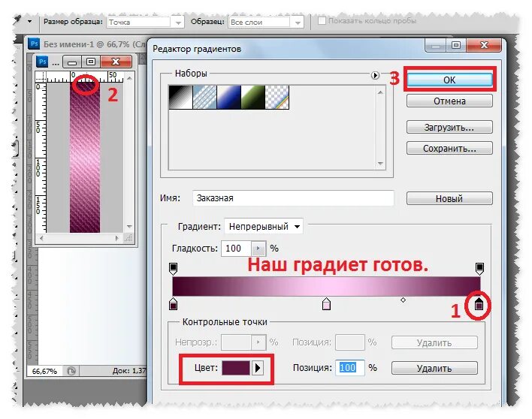Open the Гладкость slider arrow

click(x=258, y=249)
